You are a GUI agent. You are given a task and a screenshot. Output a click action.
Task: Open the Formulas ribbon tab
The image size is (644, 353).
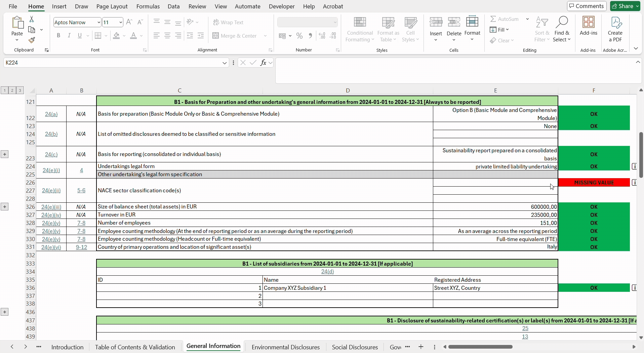(x=148, y=6)
